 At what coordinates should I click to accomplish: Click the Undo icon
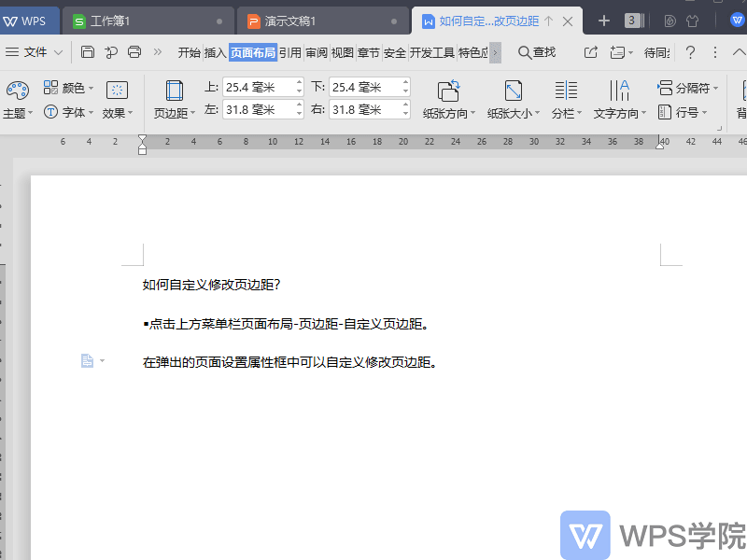pos(110,52)
